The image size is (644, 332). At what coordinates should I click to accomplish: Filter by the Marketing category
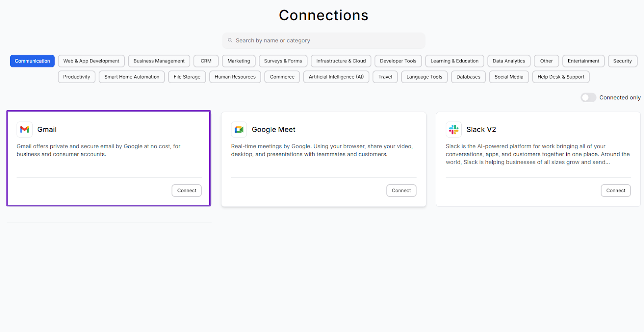coord(239,61)
